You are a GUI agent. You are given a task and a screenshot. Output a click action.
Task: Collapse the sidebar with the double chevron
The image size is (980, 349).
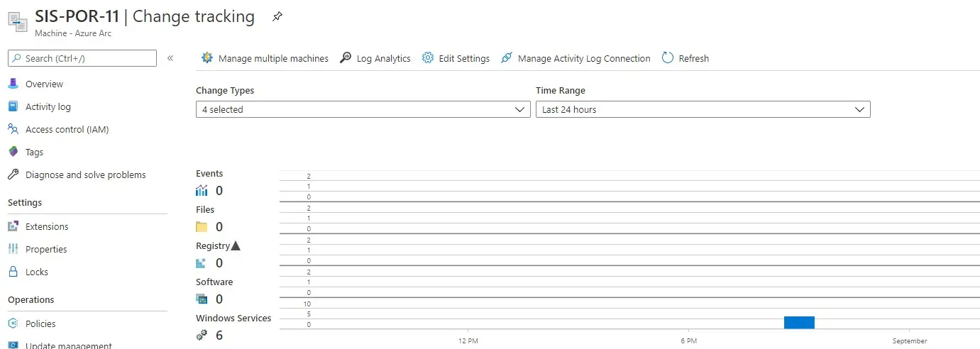[x=170, y=58]
